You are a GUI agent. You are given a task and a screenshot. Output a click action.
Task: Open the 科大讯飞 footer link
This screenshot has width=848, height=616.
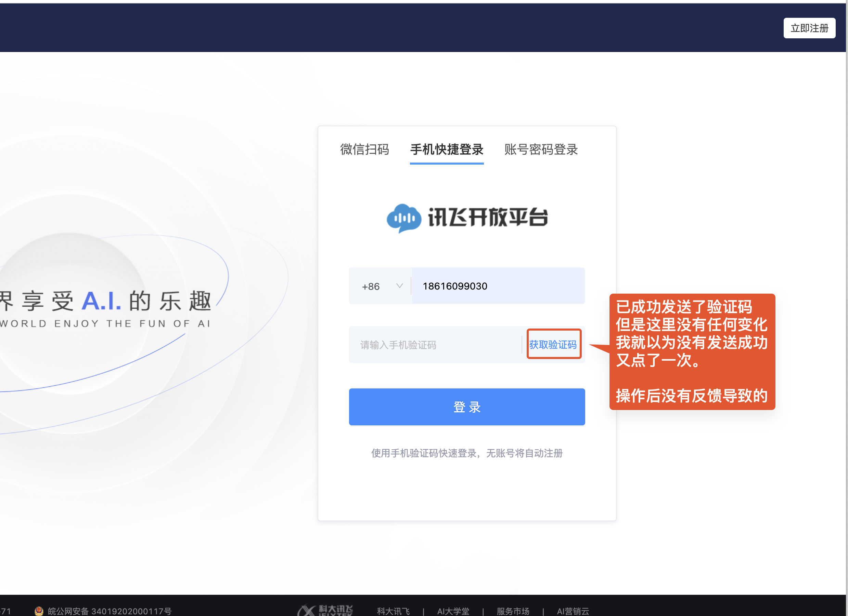(x=393, y=611)
